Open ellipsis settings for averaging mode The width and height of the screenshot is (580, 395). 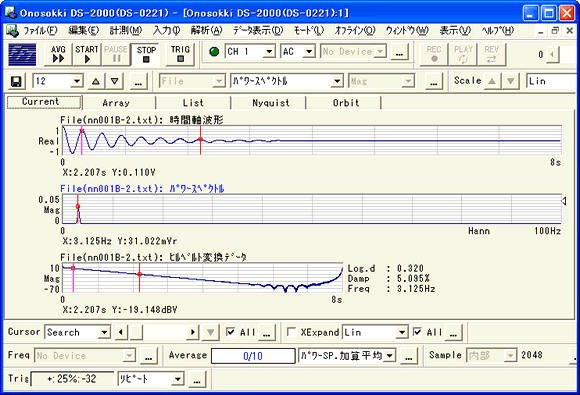[x=409, y=356]
